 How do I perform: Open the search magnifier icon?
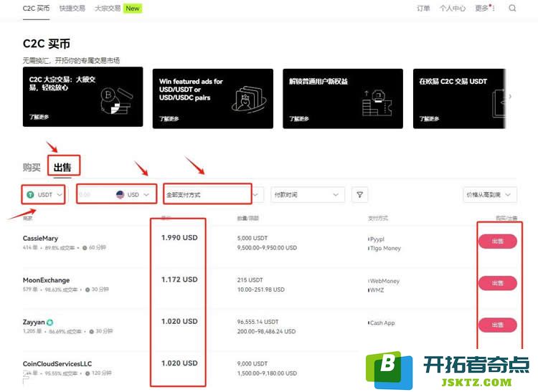coord(512,8)
